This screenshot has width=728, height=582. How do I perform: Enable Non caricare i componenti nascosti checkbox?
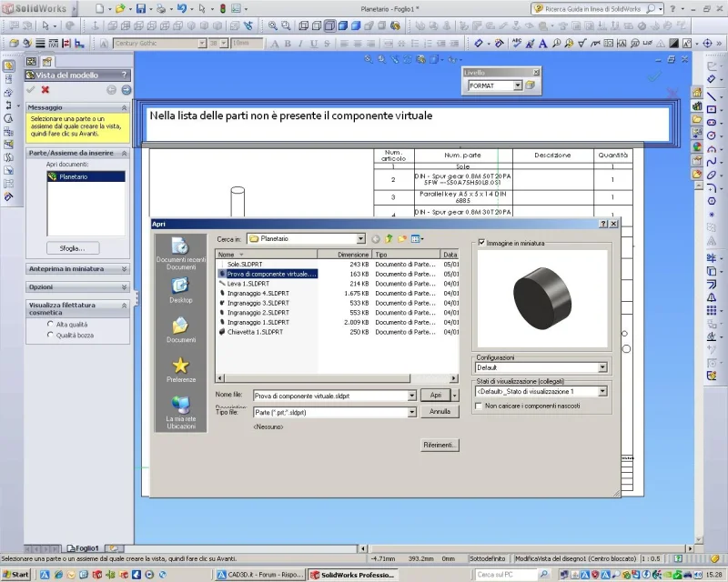(x=479, y=406)
